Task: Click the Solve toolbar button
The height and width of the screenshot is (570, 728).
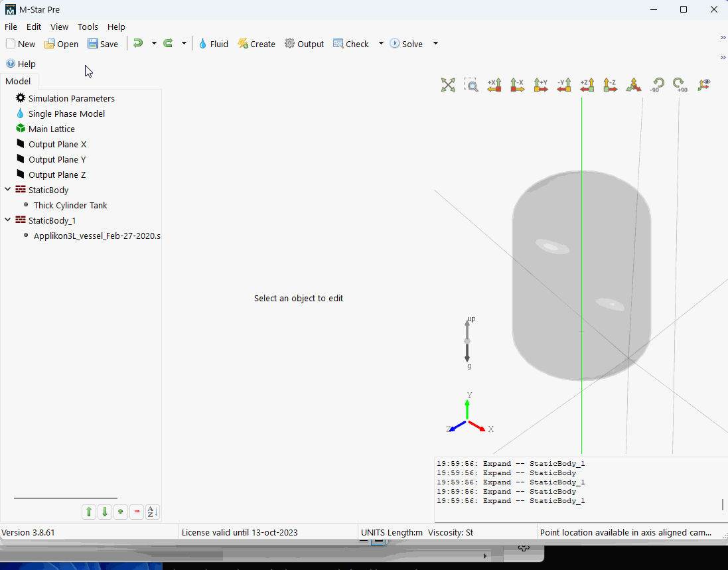Action: [x=406, y=44]
